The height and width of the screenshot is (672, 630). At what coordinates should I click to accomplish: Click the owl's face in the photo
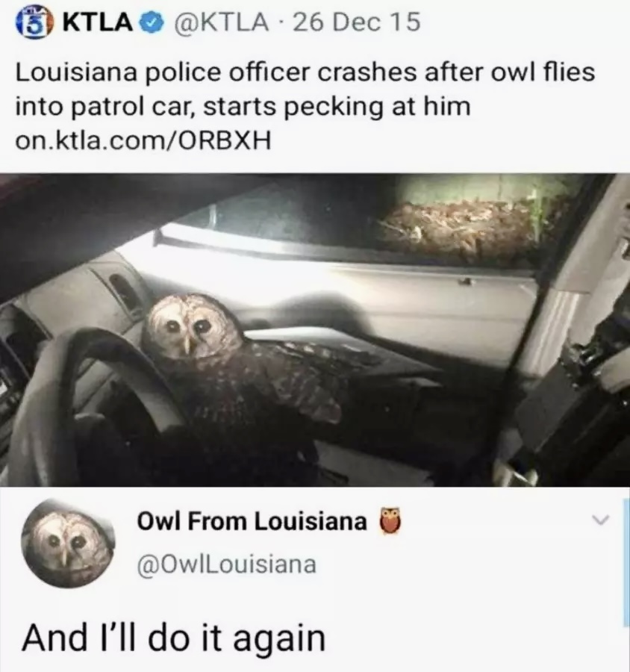tap(190, 327)
